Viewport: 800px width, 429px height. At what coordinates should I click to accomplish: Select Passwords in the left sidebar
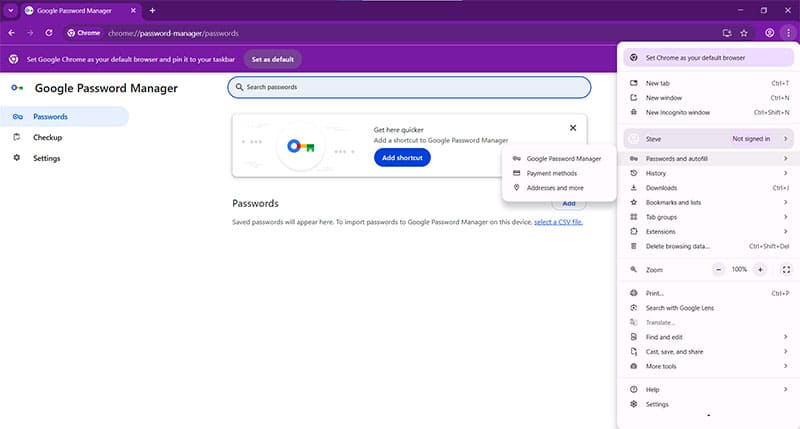click(64, 116)
